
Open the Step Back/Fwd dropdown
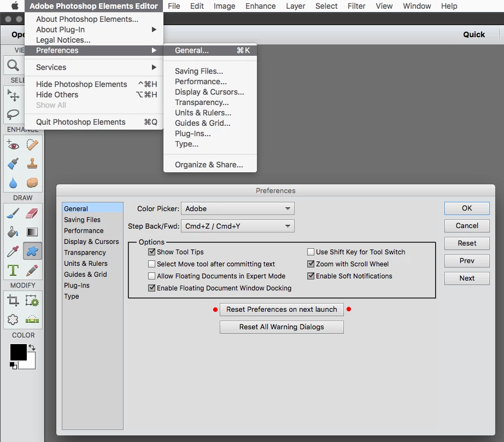pos(238,226)
